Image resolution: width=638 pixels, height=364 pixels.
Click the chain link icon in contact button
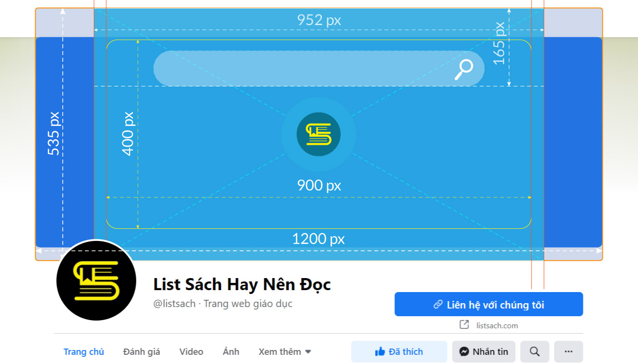[x=438, y=305]
